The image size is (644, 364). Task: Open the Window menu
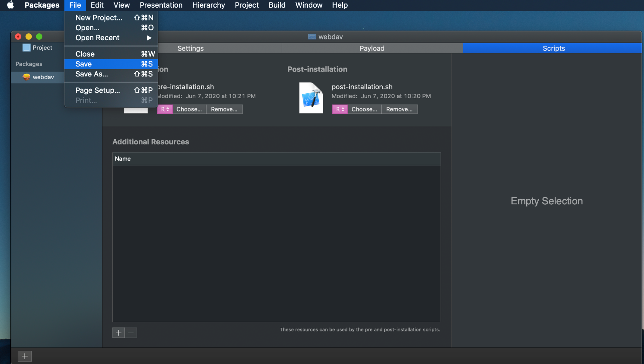tap(309, 5)
